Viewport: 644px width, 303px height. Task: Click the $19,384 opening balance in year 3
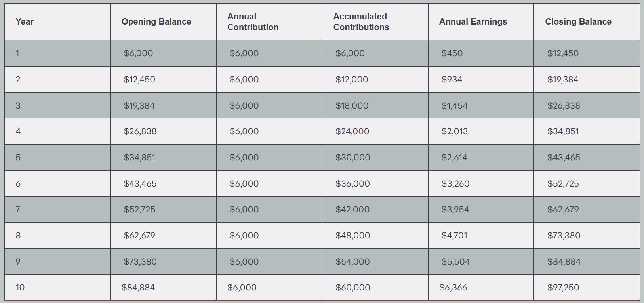139,106
